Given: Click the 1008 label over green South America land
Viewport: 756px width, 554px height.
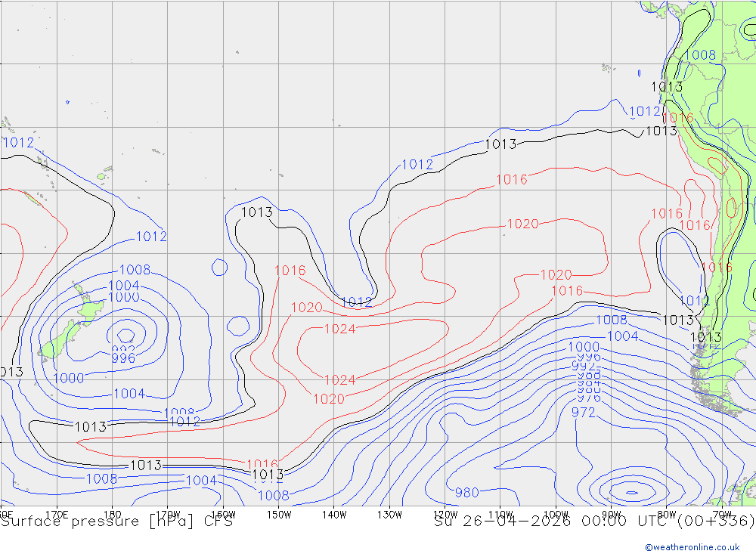Looking at the screenshot, I should (700, 55).
